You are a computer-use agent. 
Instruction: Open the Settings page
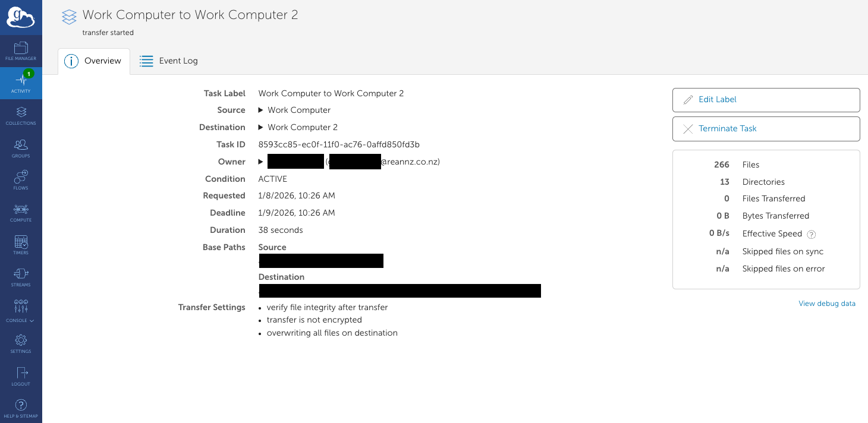tap(21, 343)
